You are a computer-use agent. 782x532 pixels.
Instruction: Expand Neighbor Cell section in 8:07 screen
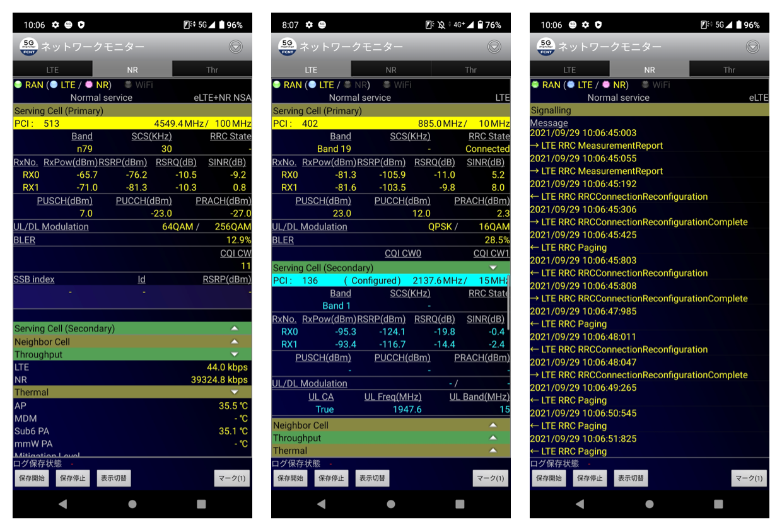pyautogui.click(x=391, y=425)
